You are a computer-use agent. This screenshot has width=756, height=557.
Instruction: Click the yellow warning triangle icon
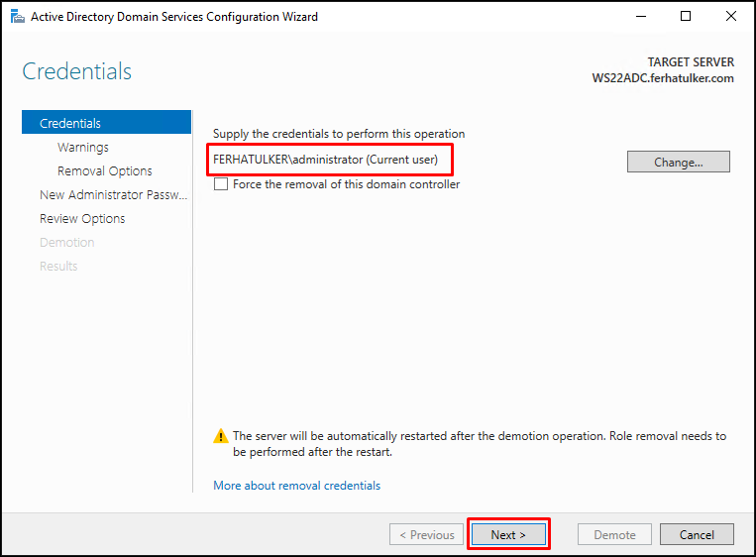tap(220, 436)
